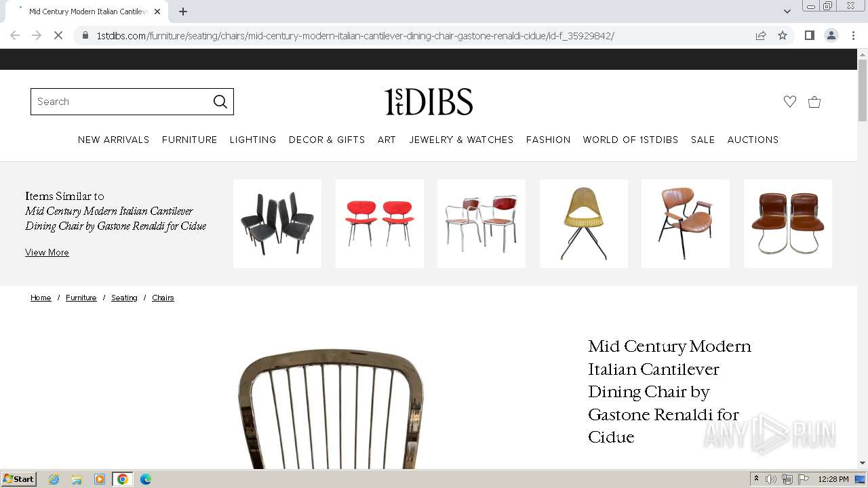
Task: Click the View More link
Action: pyautogui.click(x=47, y=252)
